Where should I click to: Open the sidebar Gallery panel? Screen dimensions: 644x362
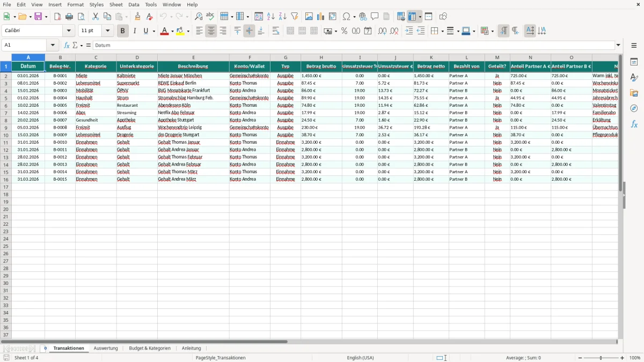tap(634, 93)
